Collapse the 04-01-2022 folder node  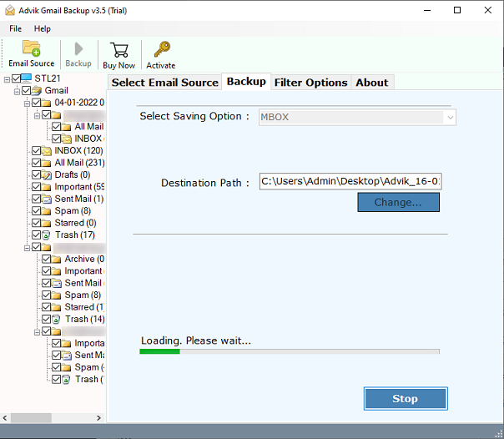tap(27, 103)
